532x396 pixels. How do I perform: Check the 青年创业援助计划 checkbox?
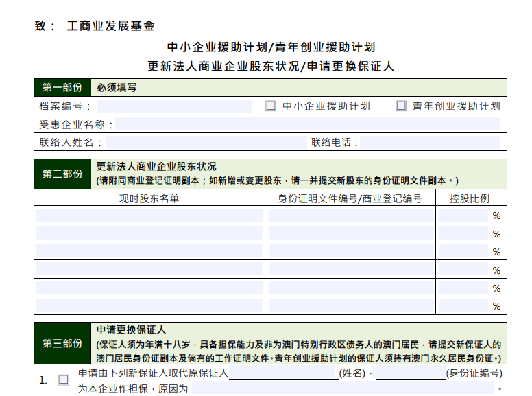[x=400, y=106]
